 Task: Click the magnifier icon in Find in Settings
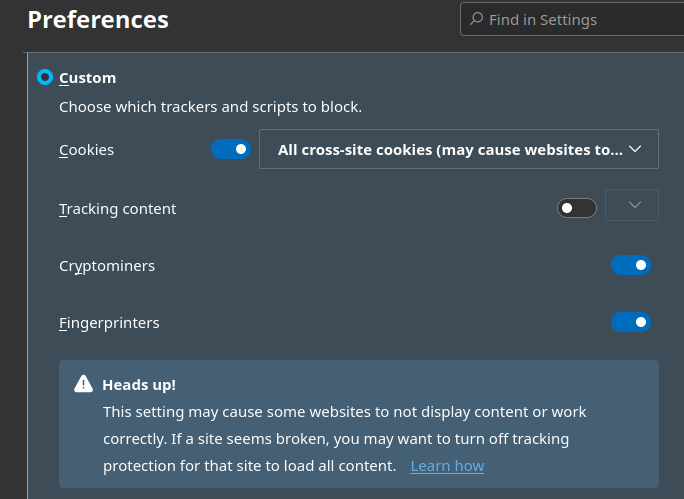pyautogui.click(x=476, y=19)
